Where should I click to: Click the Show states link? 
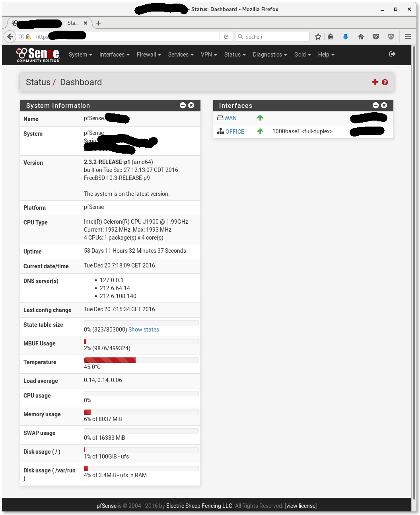click(x=144, y=330)
